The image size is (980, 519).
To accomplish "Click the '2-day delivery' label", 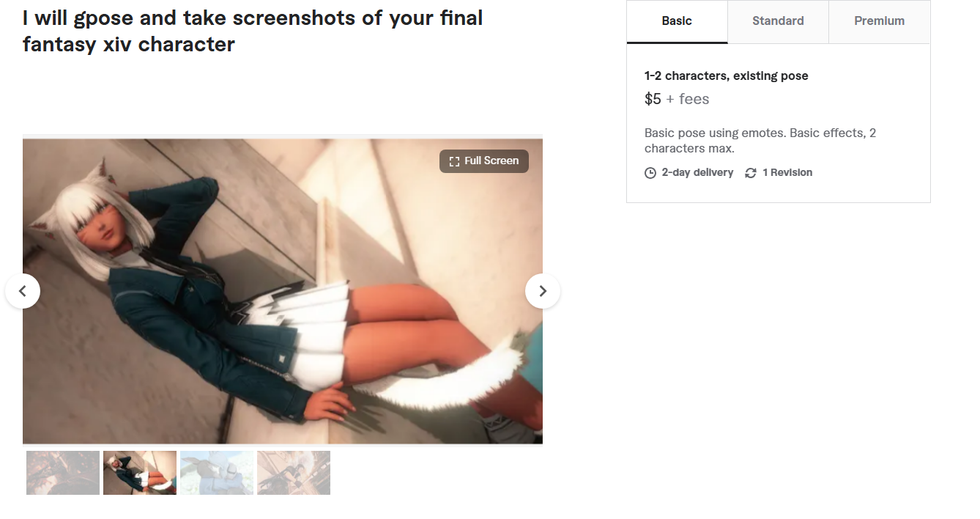I will [697, 173].
